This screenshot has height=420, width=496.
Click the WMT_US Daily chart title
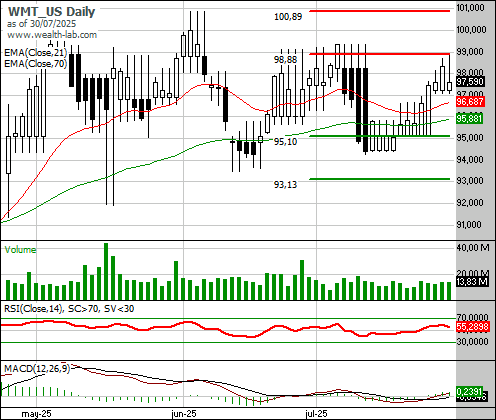pos(52,12)
